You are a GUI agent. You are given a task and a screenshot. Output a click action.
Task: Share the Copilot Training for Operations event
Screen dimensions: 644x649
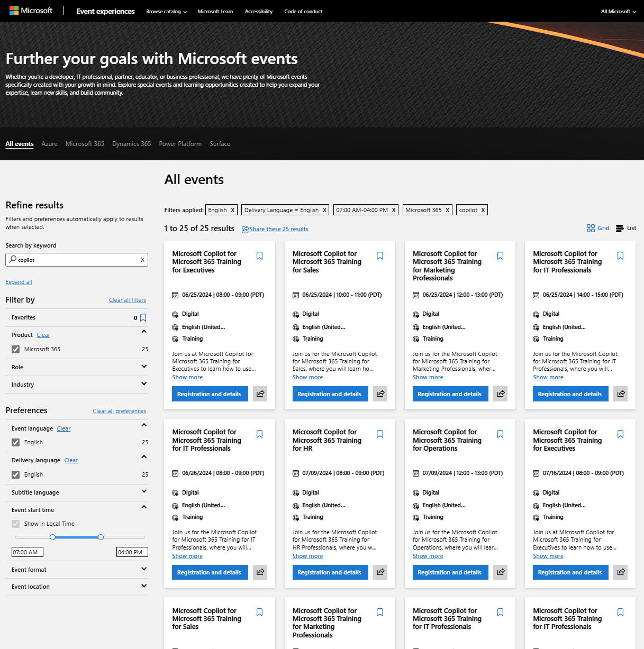pos(501,572)
